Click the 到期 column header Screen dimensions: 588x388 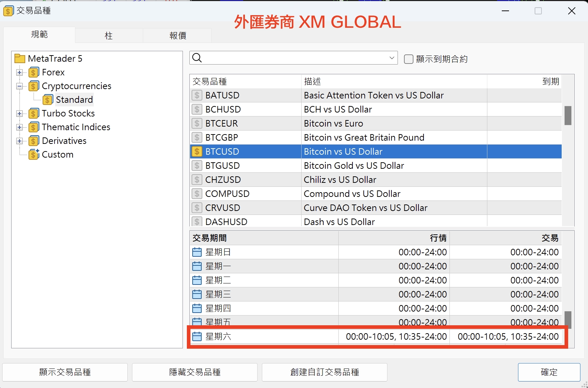pyautogui.click(x=525, y=81)
